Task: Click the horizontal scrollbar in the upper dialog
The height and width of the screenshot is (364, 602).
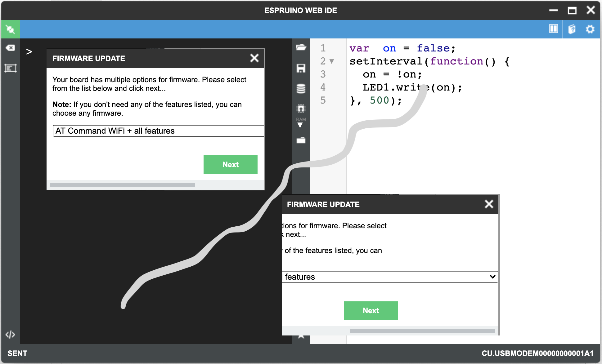Action: coord(122,185)
